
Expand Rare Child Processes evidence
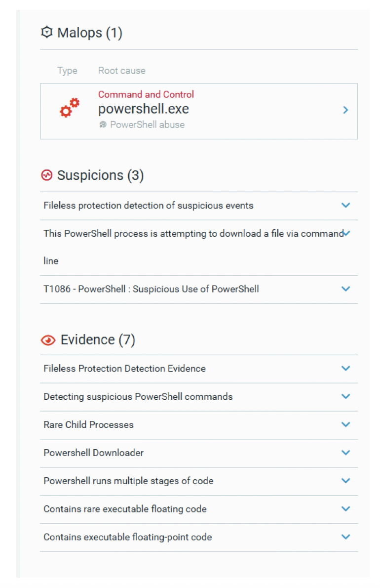pyautogui.click(x=345, y=424)
